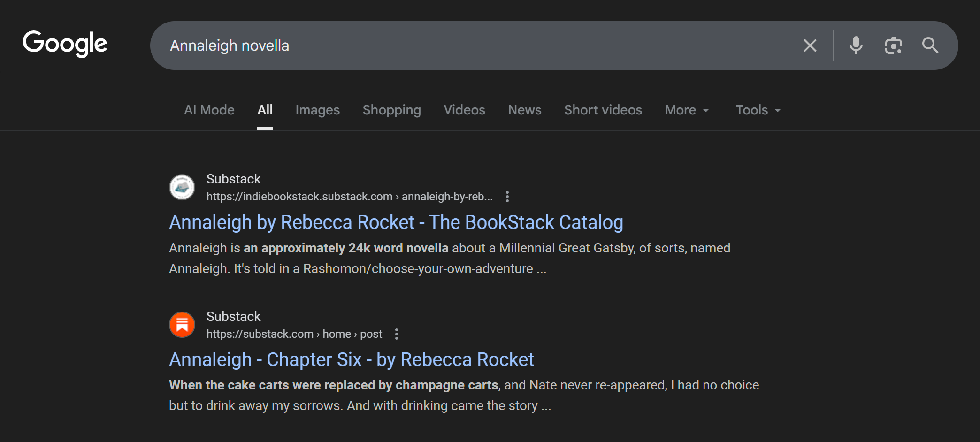980x442 pixels.
Task: Select the All results tab
Action: pyautogui.click(x=265, y=110)
